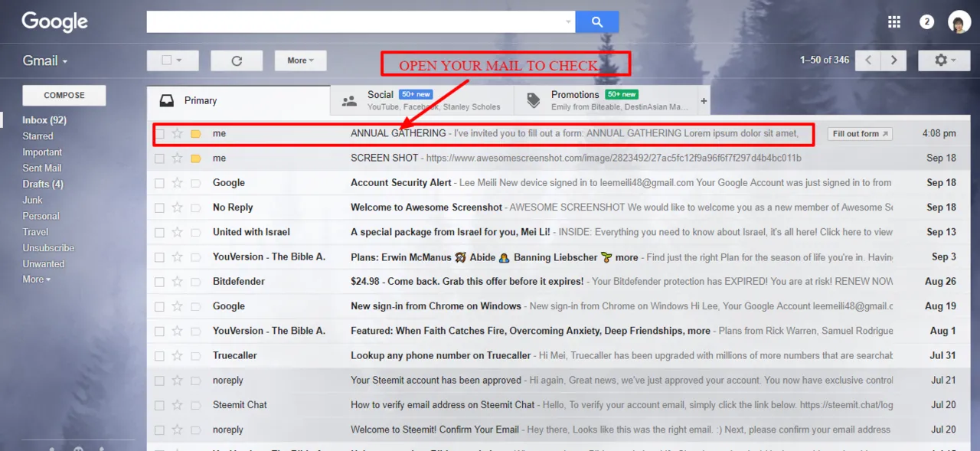This screenshot has width=980, height=451.
Task: Star the ANNUAL GATHERING email
Action: click(178, 133)
